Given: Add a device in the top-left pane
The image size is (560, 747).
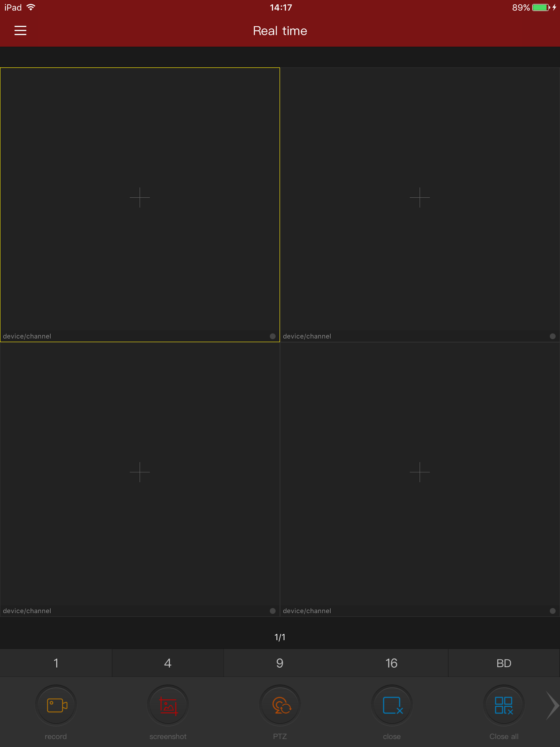Looking at the screenshot, I should click(140, 197).
